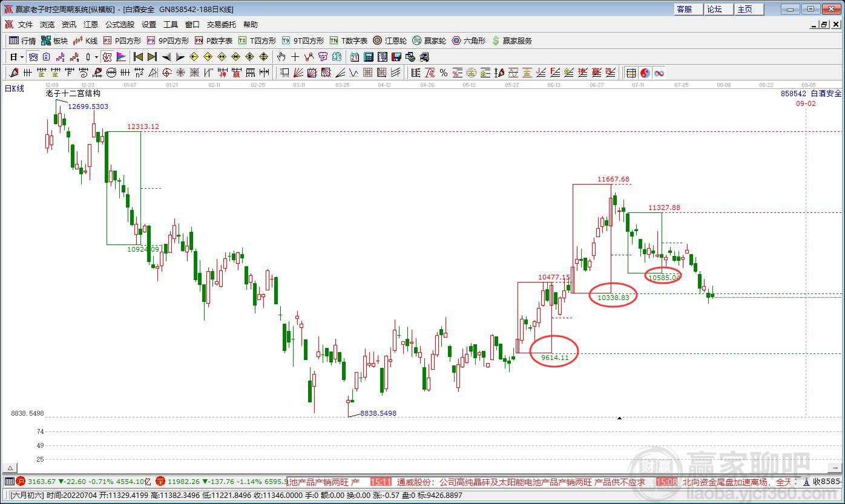Select the red pen drawing tool

(15, 73)
